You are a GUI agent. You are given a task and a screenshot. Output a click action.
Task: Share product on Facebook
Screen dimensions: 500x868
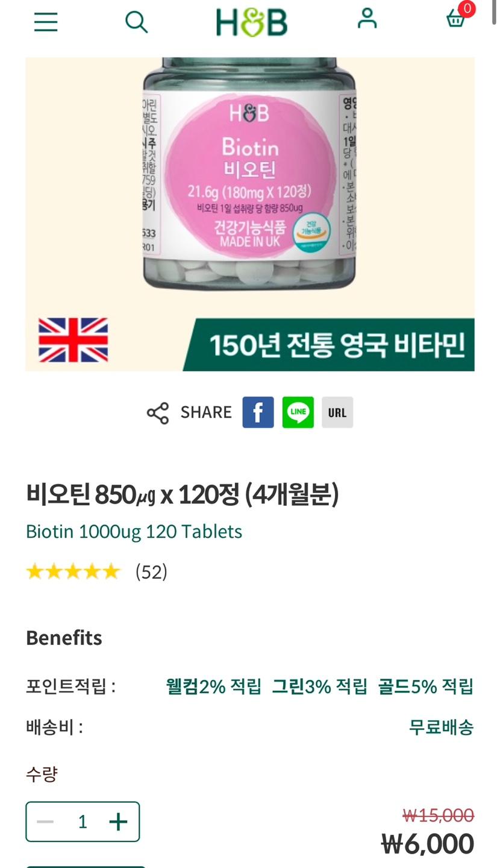coord(258,412)
